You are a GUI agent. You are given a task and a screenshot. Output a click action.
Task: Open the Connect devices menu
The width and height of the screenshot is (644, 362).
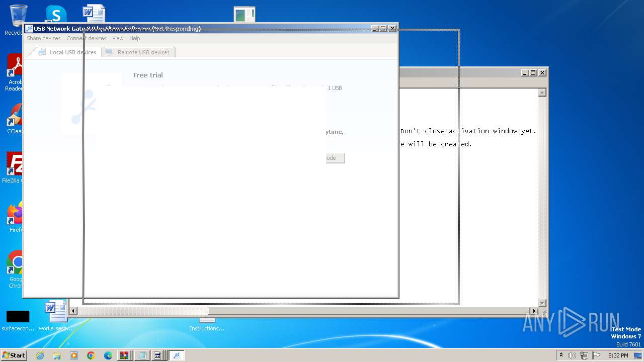pyautogui.click(x=87, y=38)
